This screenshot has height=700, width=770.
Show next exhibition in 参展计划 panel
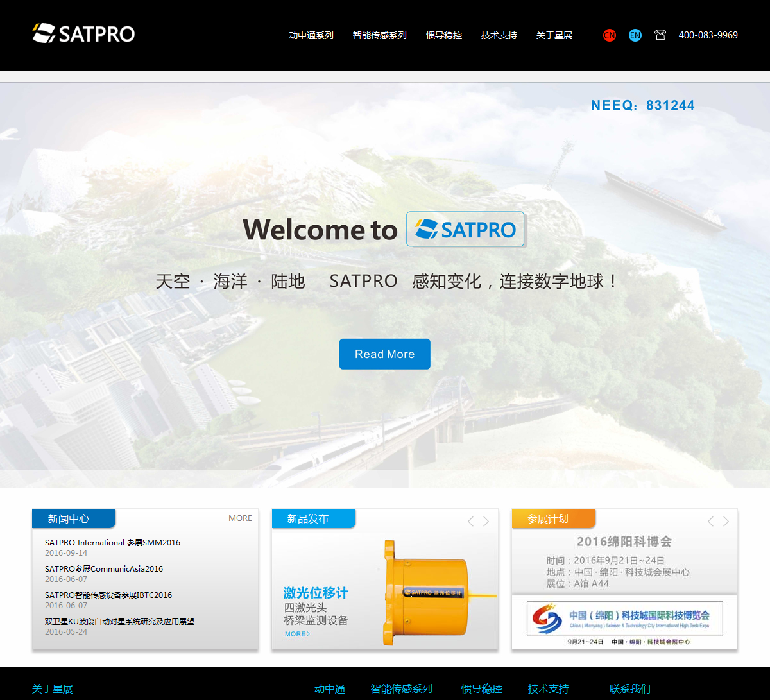pyautogui.click(x=726, y=521)
